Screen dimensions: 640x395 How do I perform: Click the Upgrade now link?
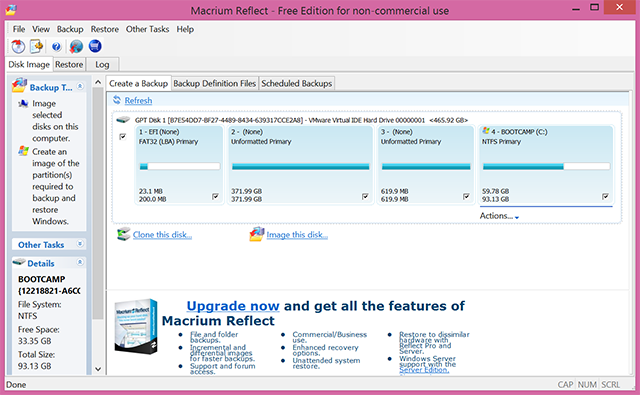(233, 306)
